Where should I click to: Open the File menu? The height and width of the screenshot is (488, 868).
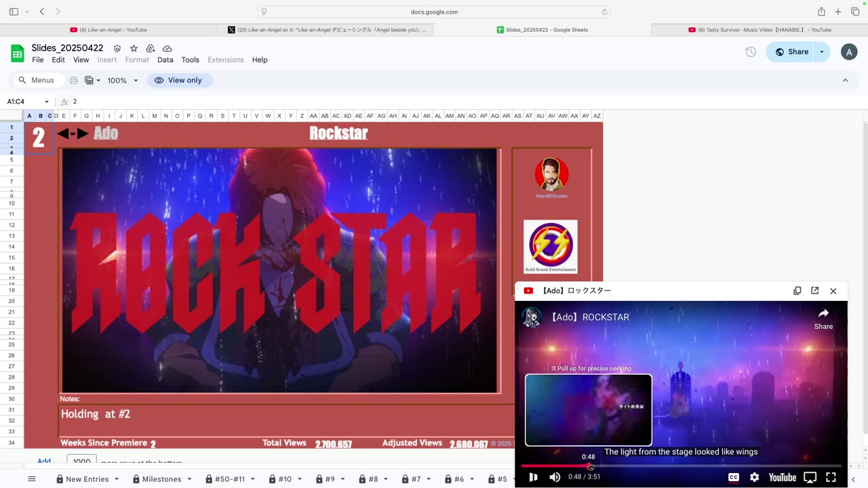pos(38,60)
